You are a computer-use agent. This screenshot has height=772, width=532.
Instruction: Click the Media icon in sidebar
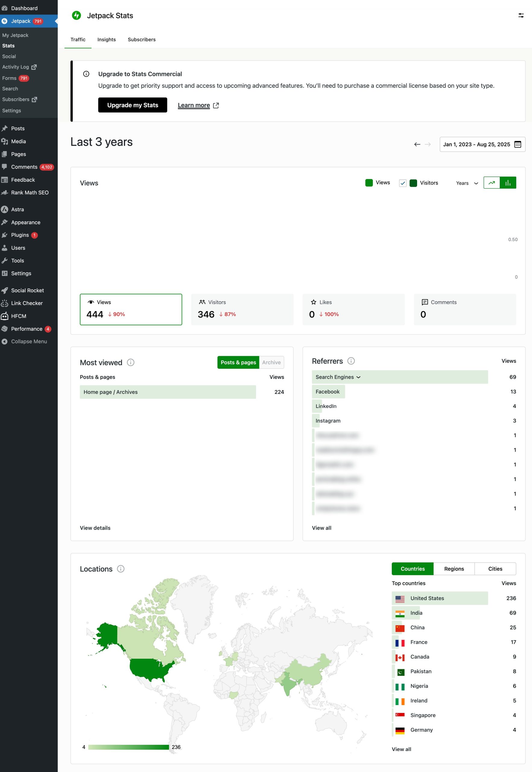click(5, 141)
